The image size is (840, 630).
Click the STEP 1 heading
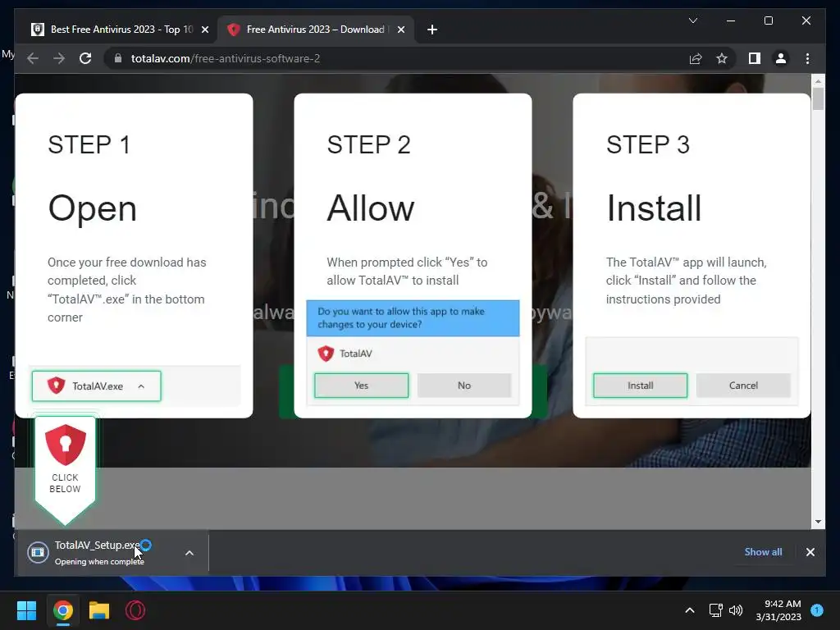(x=89, y=144)
